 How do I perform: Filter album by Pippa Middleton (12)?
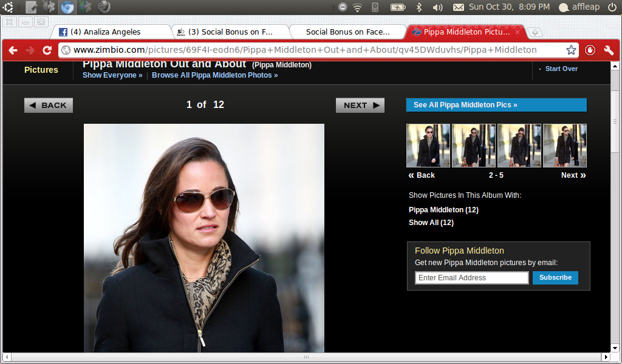(443, 210)
